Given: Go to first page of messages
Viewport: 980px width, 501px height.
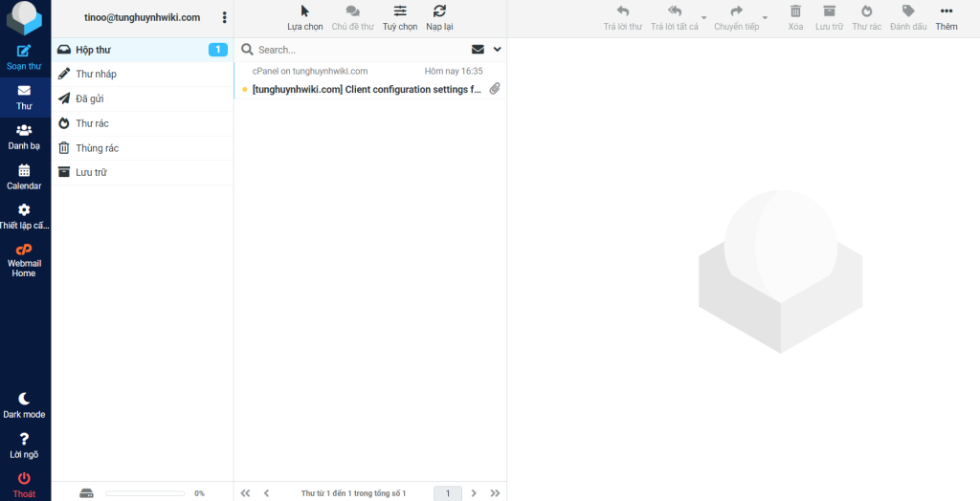Looking at the screenshot, I should (246, 493).
